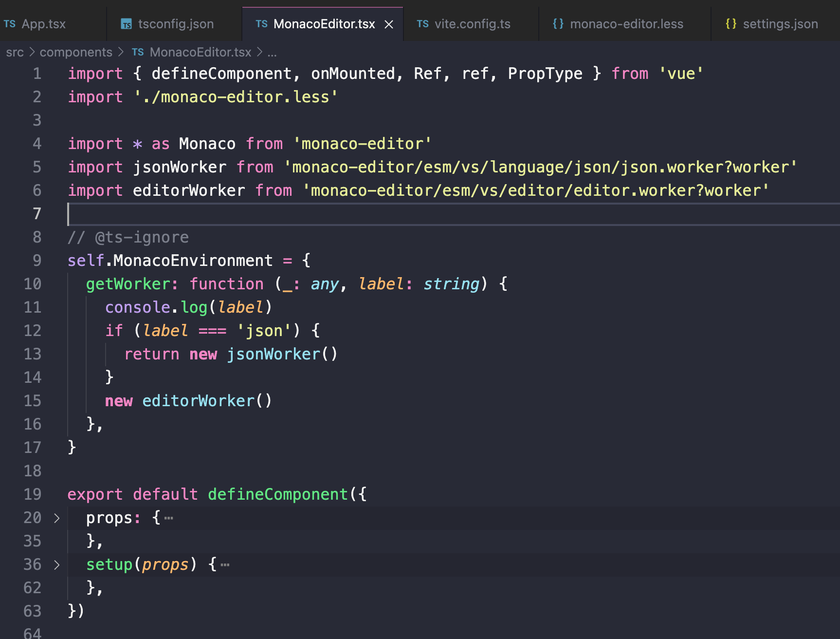Viewport: 840px width, 639px height.
Task: Click the braces icon on monaco-editor.less tab
Action: [558, 23]
